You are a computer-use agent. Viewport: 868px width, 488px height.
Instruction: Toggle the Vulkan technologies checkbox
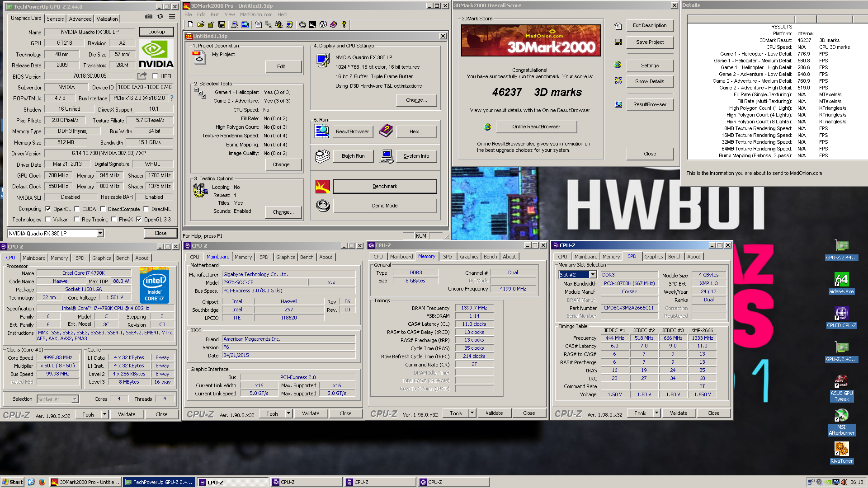[48, 219]
